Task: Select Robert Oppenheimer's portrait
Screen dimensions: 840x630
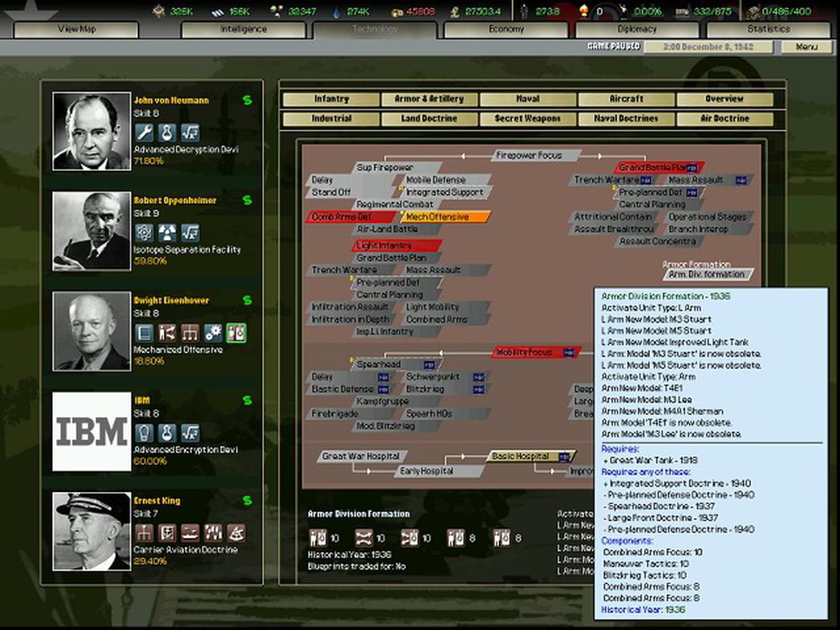Action: 91,231
